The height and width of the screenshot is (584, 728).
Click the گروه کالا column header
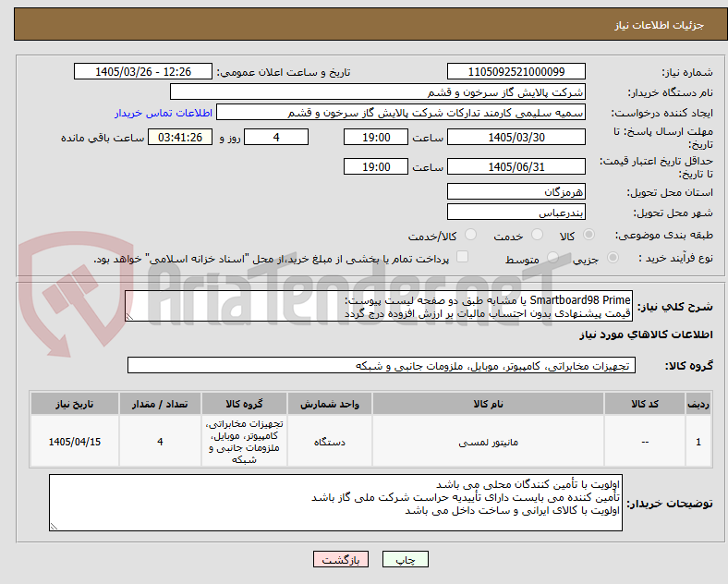[x=244, y=404]
